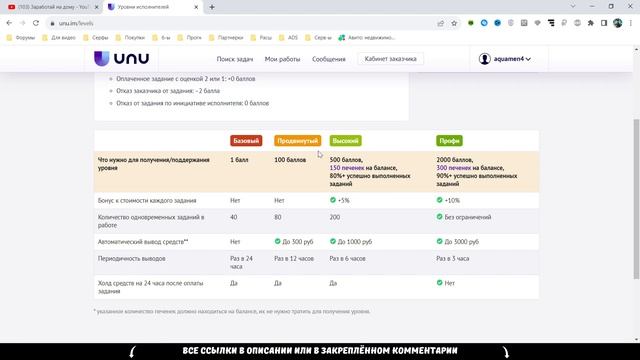The height and width of the screenshot is (360, 640).
Task: Click the Бонус к стоимости каждого задания label
Action: 147,200
